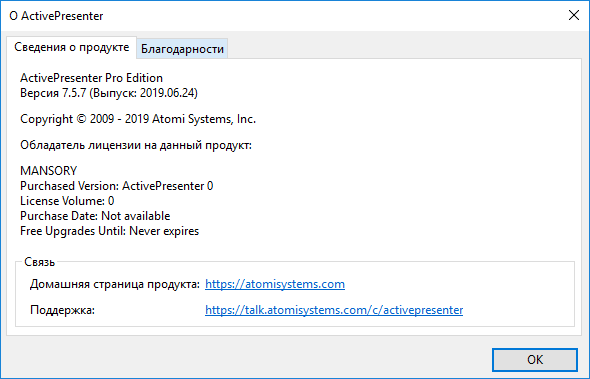
Task: Click the License Volume: 0 line
Action: click(x=67, y=201)
